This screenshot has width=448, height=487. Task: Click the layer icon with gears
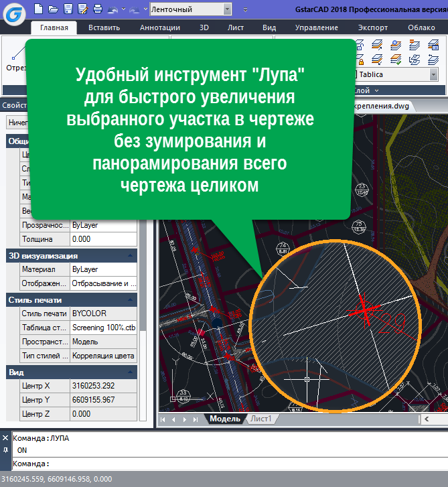pos(414,60)
